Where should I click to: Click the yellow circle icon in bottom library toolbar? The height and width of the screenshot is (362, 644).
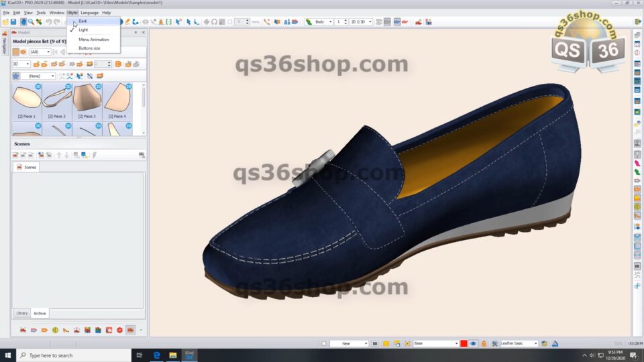tap(55, 330)
